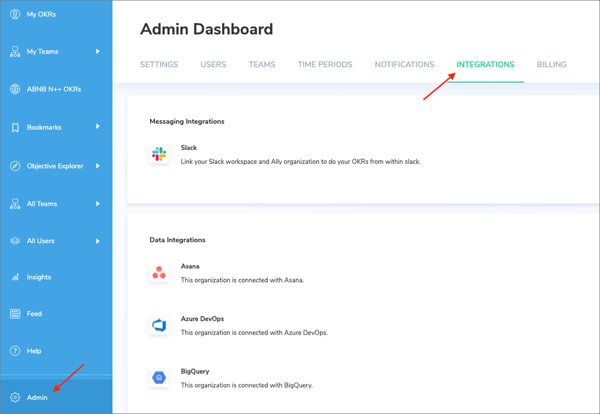Click the ABNB N++ OKRs globe icon

15,89
